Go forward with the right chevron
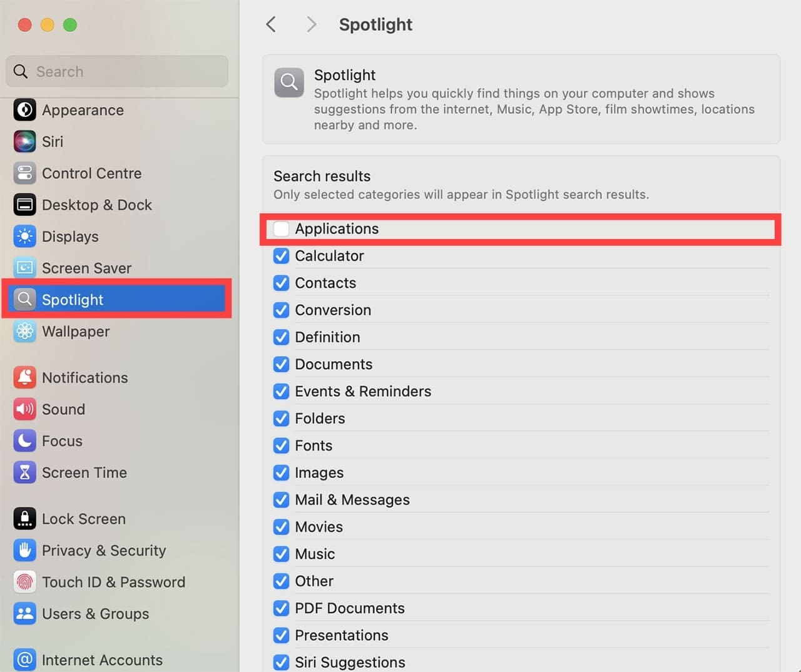Viewport: 801px width, 672px height. [311, 24]
